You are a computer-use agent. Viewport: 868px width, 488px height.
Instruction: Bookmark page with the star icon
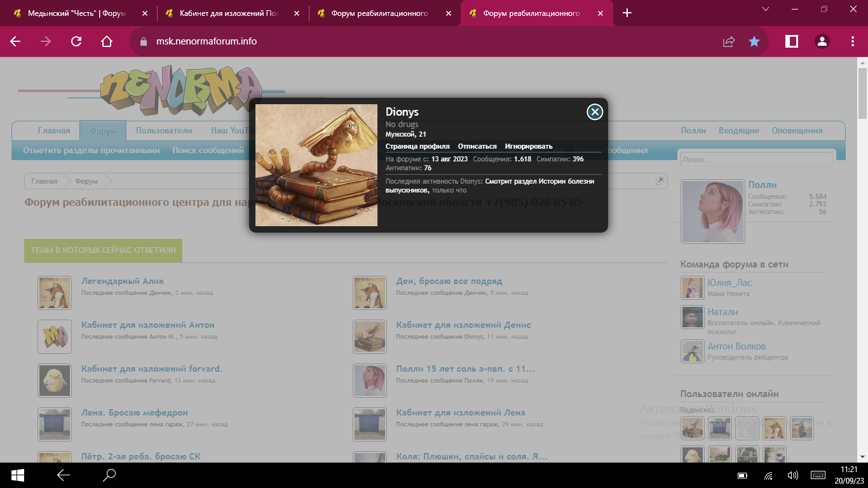click(754, 41)
